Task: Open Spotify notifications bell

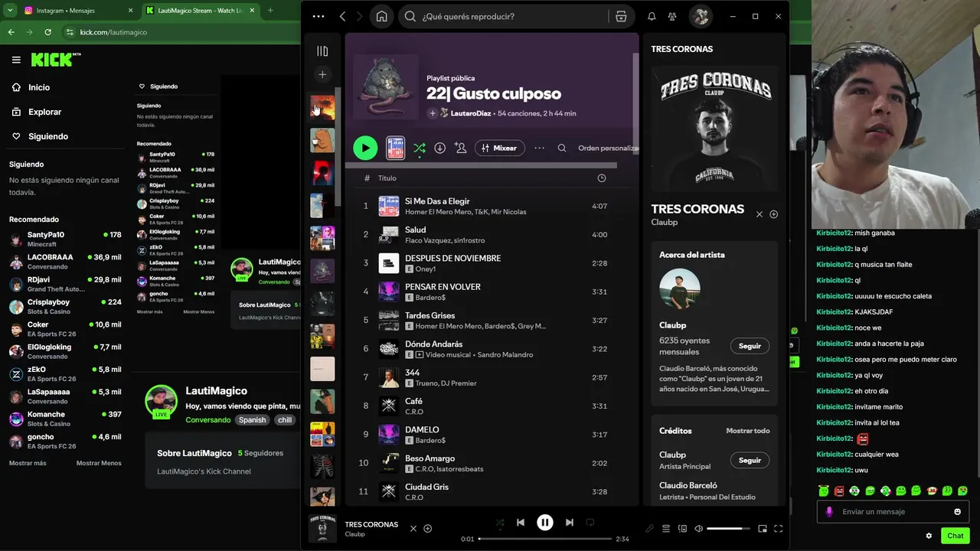Action: click(652, 16)
